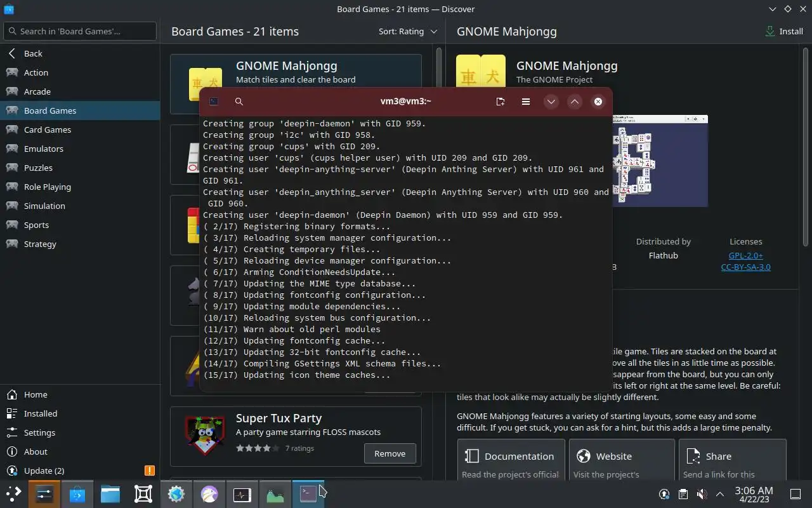Image resolution: width=812 pixels, height=508 pixels.
Task: Remove Super Tux Party
Action: click(390, 453)
